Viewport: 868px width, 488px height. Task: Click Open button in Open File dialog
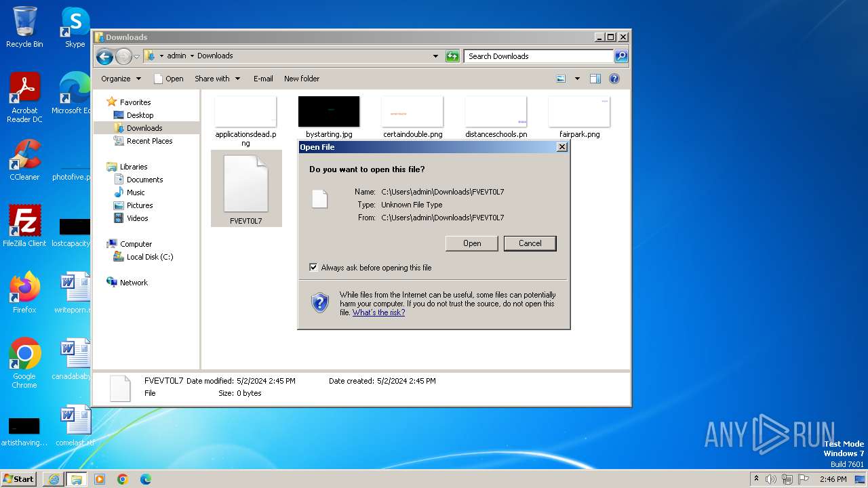click(x=472, y=243)
